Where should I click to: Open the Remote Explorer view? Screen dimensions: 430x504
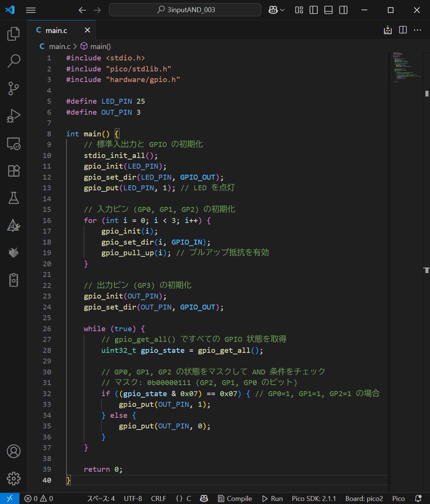click(13, 144)
